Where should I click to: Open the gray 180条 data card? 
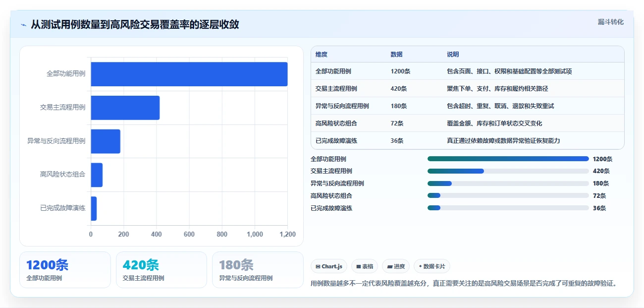pos(258,270)
